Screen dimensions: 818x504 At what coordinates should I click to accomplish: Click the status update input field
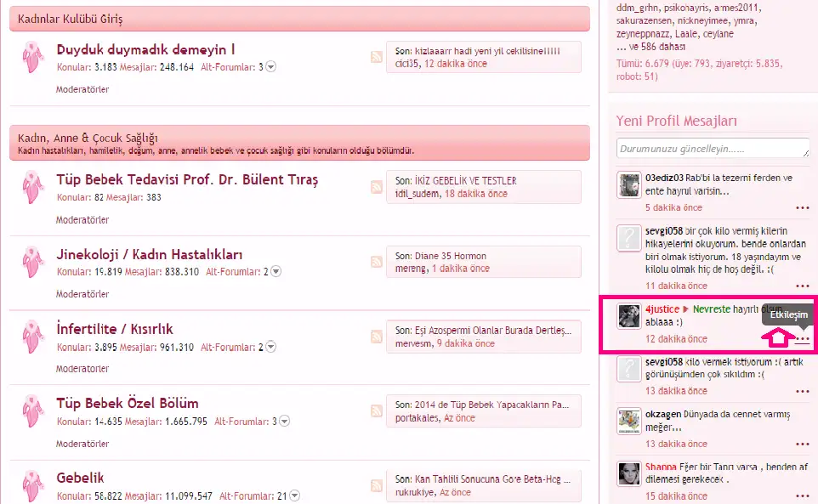[x=713, y=148]
